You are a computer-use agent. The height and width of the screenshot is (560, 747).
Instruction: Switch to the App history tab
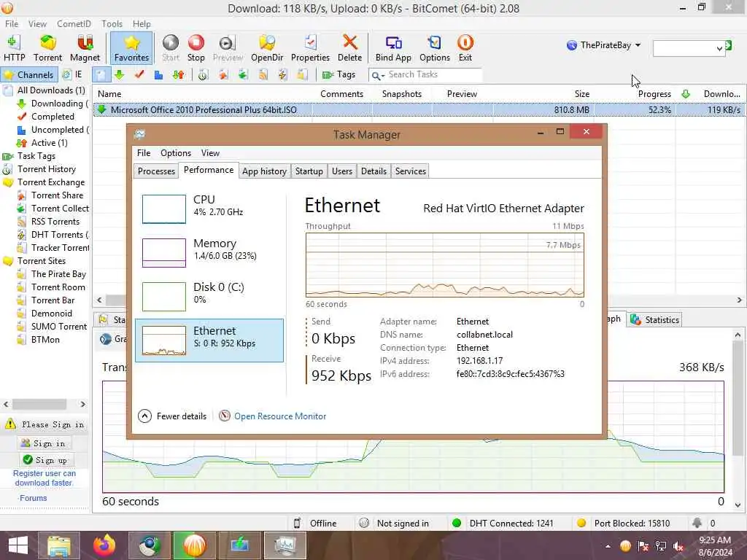(264, 171)
